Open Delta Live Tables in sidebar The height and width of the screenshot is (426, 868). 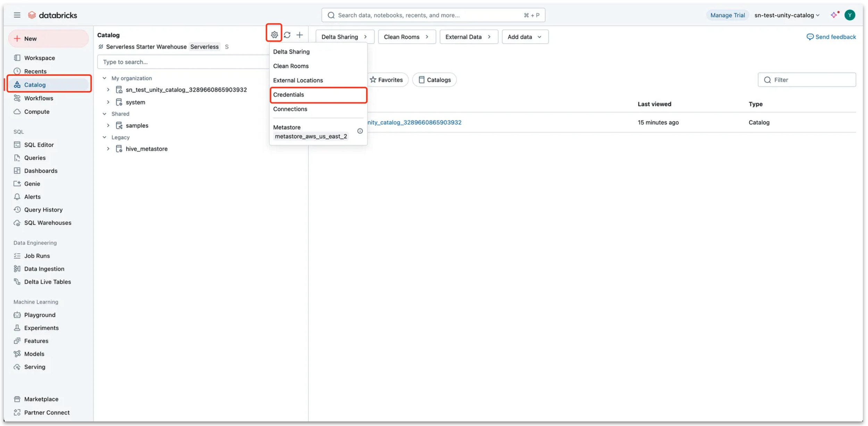[47, 282]
